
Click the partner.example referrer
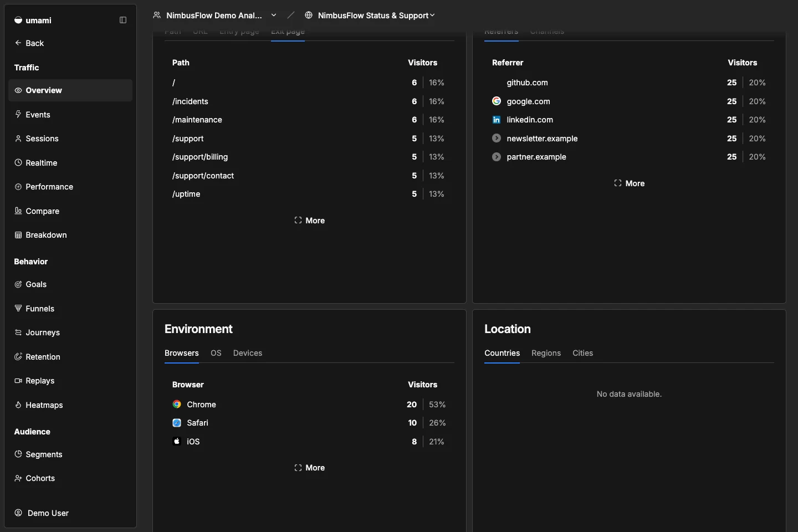536,157
